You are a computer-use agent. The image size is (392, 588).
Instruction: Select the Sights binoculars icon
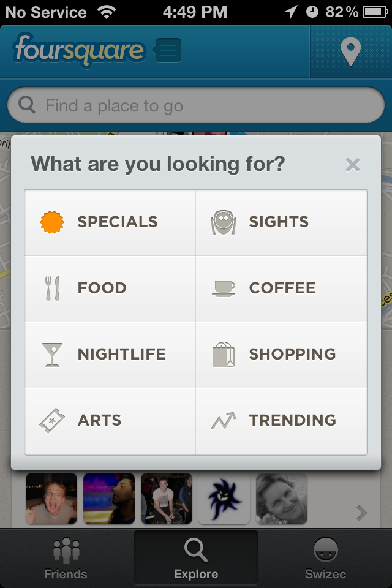click(224, 222)
